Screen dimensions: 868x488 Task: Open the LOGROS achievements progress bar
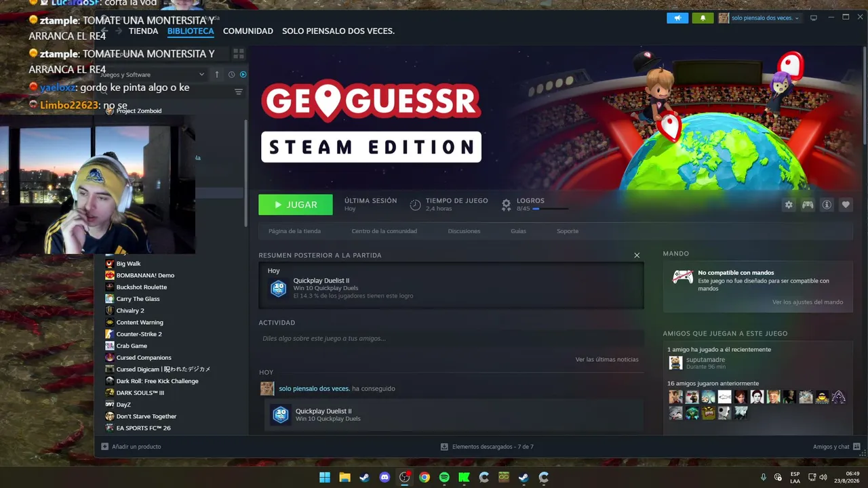pos(551,209)
